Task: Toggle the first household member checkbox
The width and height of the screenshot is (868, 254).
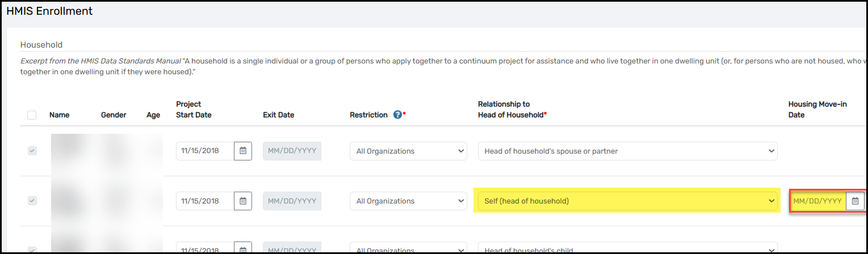Action: 32,151
